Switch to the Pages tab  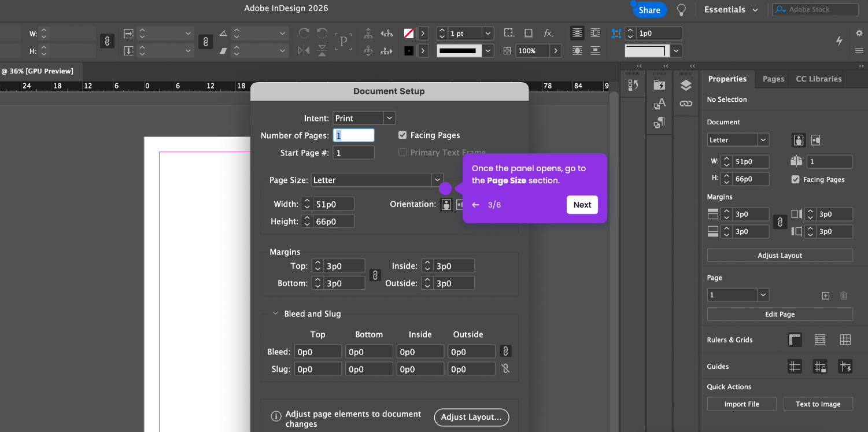click(x=773, y=79)
